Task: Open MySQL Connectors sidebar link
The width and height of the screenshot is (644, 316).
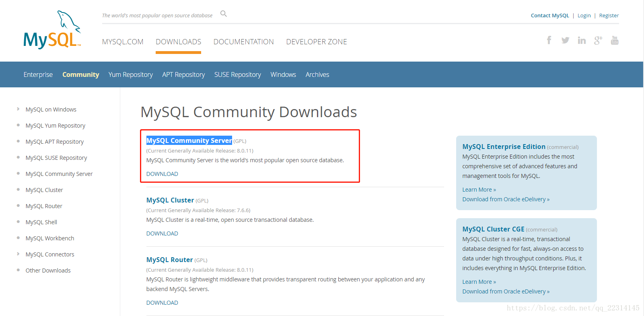Action: coord(50,254)
